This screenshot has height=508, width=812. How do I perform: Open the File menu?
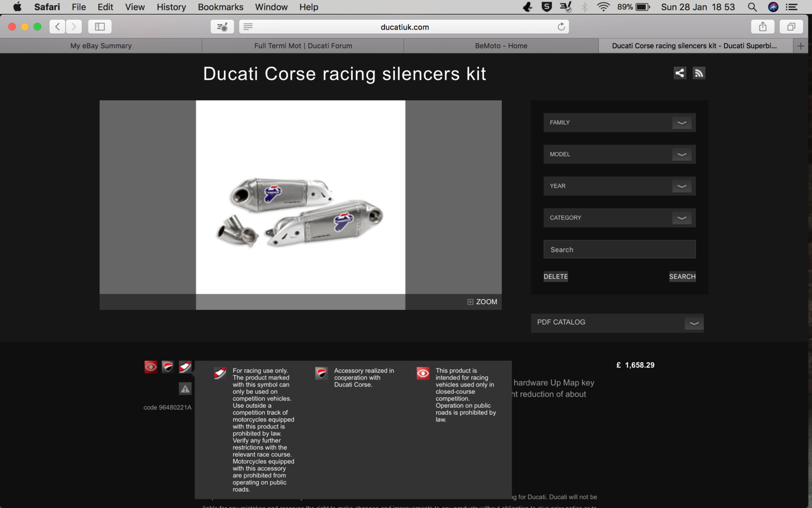pos(79,7)
